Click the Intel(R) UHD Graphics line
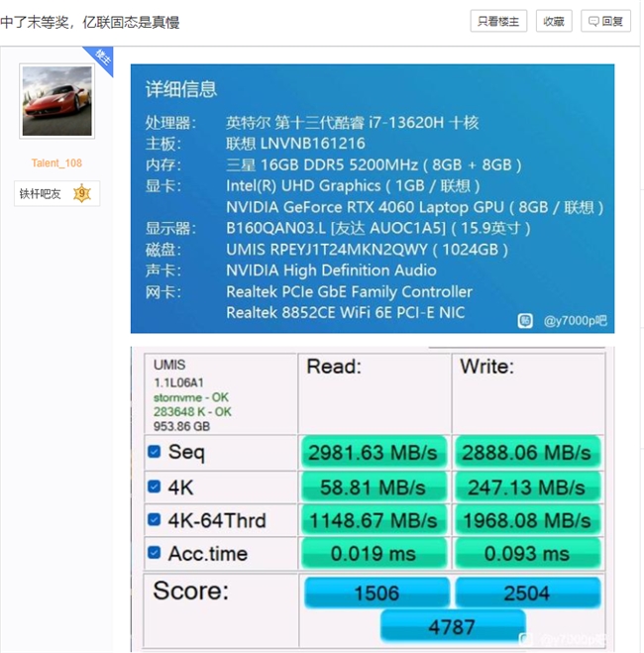Image resolution: width=644 pixels, height=653 pixels. pos(353,186)
